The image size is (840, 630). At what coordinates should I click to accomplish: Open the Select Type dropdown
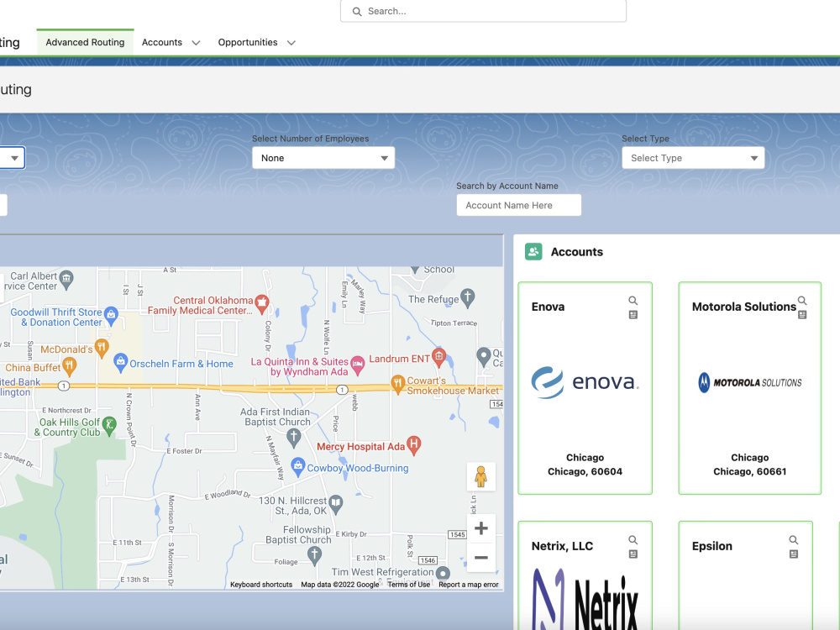(693, 158)
